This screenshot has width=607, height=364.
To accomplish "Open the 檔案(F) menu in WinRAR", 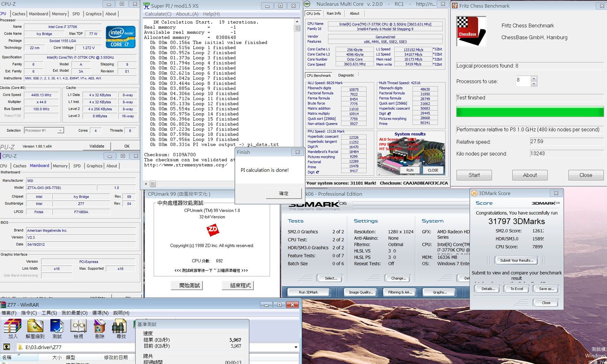I will point(9,313).
